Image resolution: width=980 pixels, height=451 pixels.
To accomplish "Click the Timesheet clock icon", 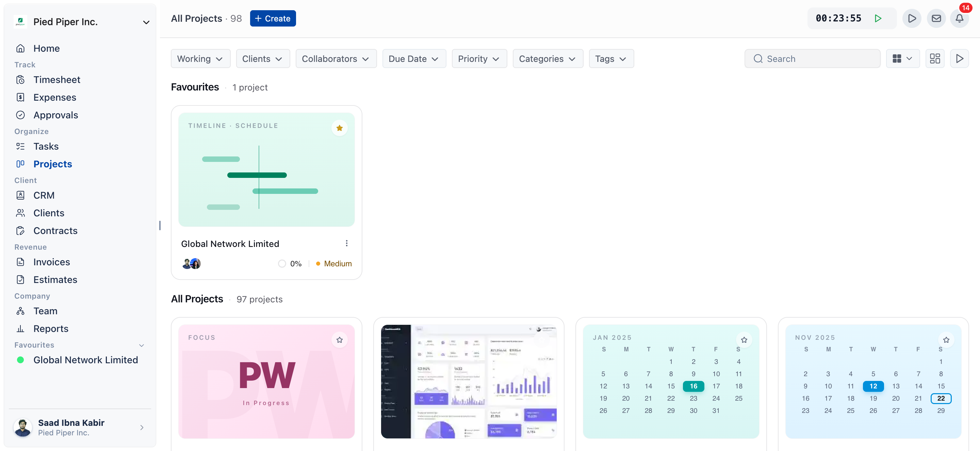I will coord(20,80).
